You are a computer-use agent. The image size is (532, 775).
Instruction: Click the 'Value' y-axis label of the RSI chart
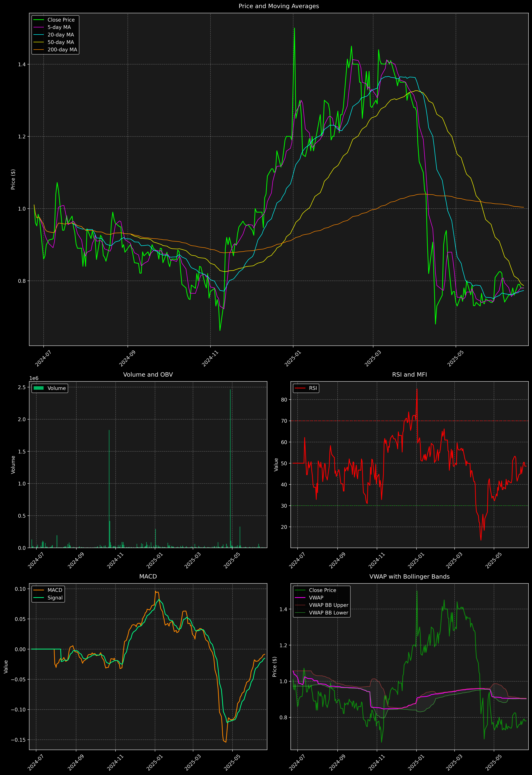coord(276,464)
